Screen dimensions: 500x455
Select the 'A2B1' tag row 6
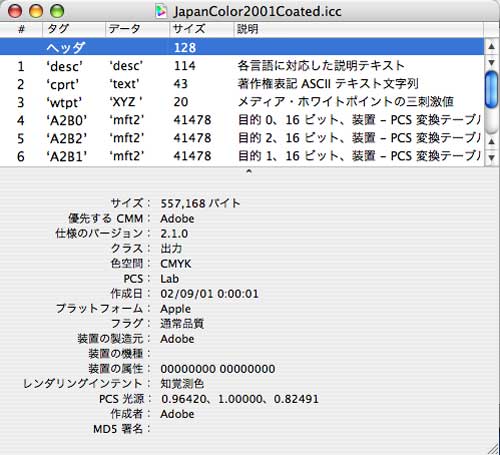(x=242, y=156)
